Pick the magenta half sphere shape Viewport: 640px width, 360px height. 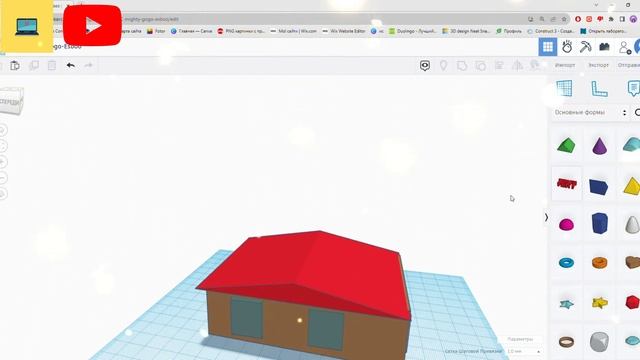click(566, 224)
